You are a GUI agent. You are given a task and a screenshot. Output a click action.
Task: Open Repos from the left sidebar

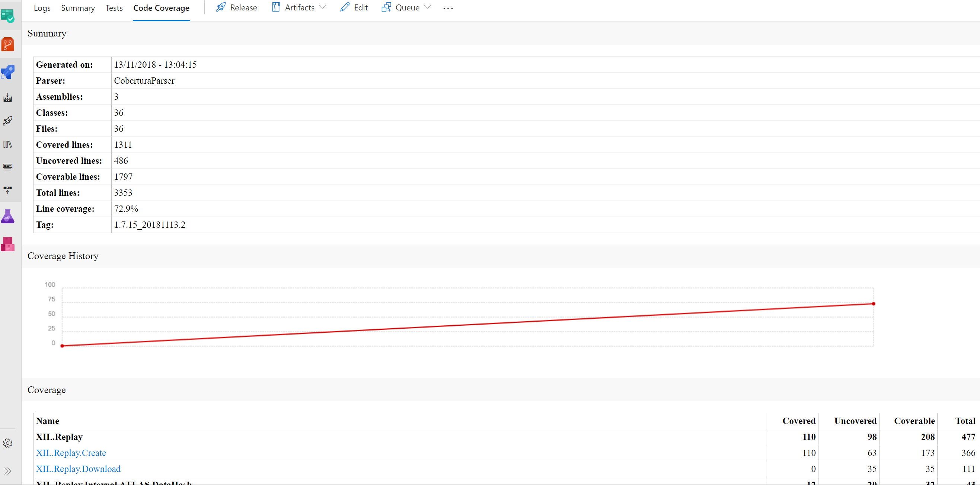[8, 44]
